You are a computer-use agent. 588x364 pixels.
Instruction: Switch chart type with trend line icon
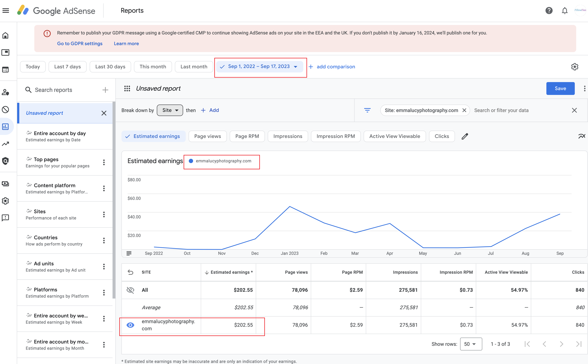[x=582, y=136]
